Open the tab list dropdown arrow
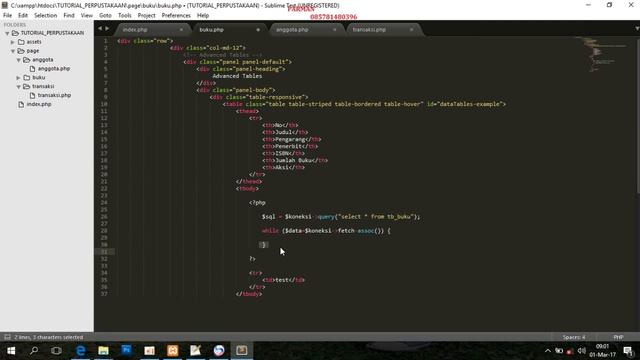 637,29
